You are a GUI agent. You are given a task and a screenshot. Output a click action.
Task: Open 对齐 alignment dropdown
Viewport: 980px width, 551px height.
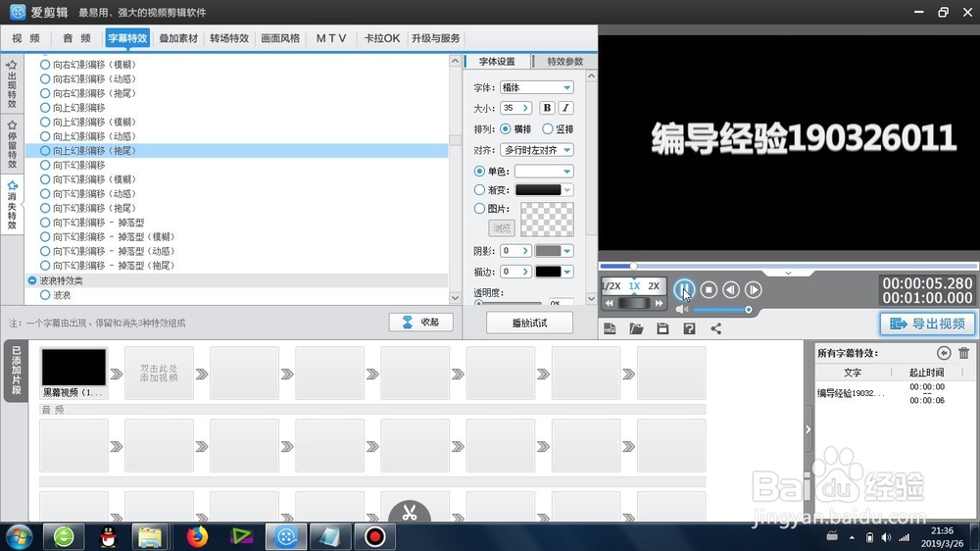(x=536, y=150)
